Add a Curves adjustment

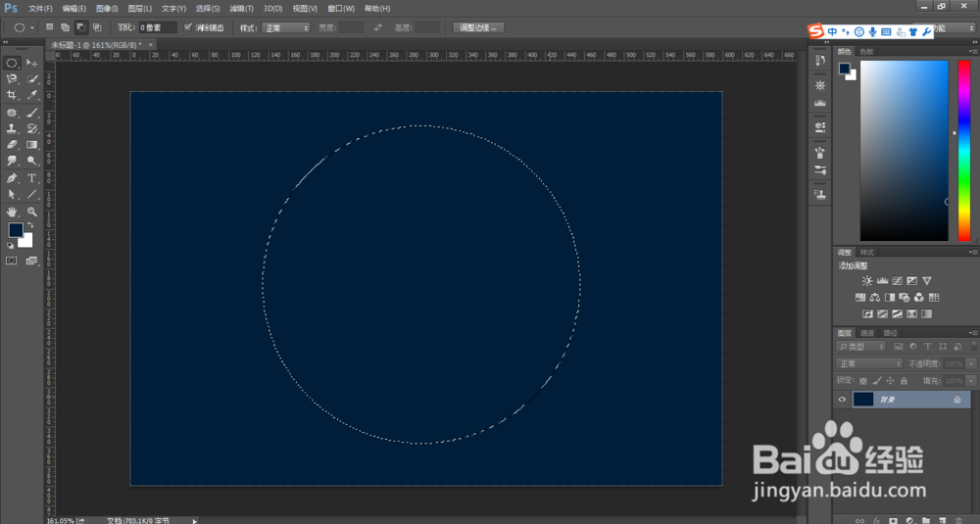(x=898, y=281)
